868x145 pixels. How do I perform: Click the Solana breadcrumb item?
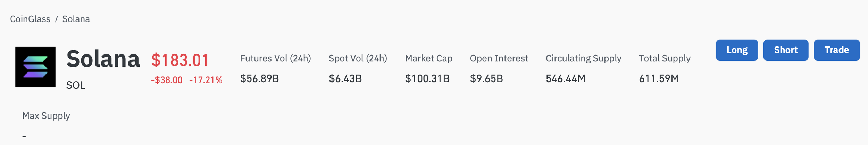(x=76, y=19)
